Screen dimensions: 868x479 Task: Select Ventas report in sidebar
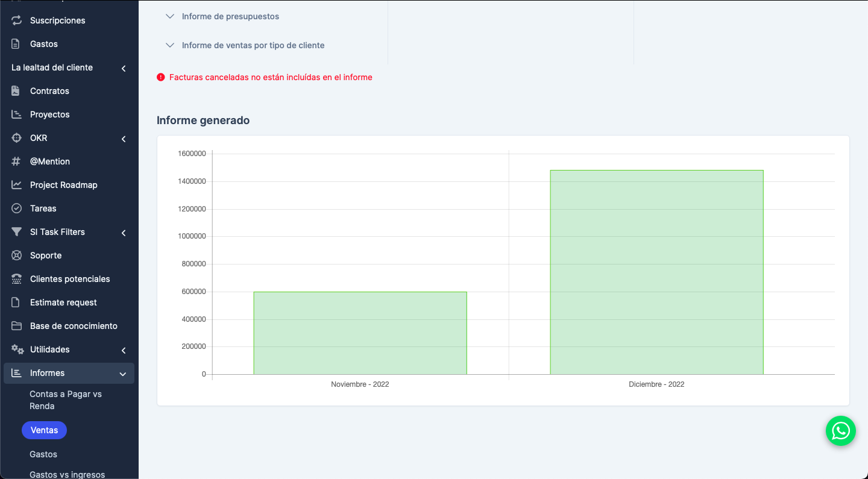[x=44, y=430]
